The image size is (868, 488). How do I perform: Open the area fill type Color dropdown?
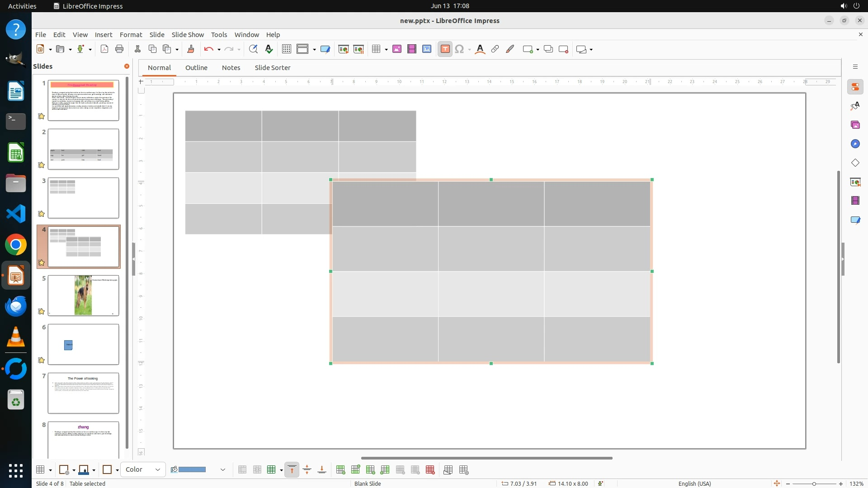point(143,470)
